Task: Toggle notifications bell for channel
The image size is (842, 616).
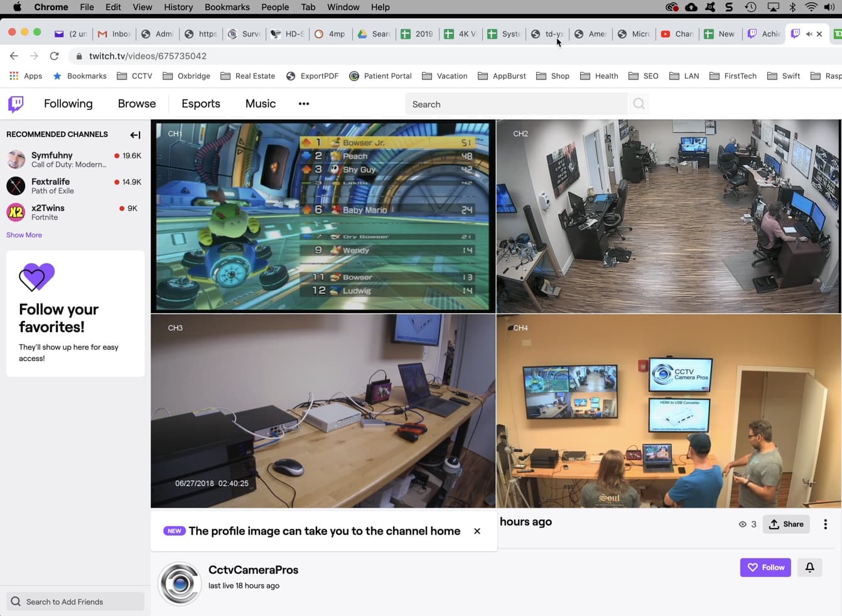Action: pos(810,567)
